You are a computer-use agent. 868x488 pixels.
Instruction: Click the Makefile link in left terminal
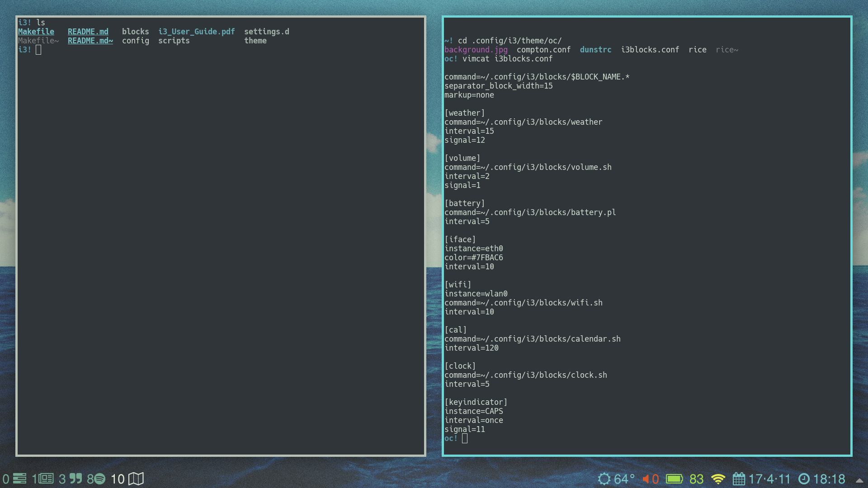click(x=36, y=32)
